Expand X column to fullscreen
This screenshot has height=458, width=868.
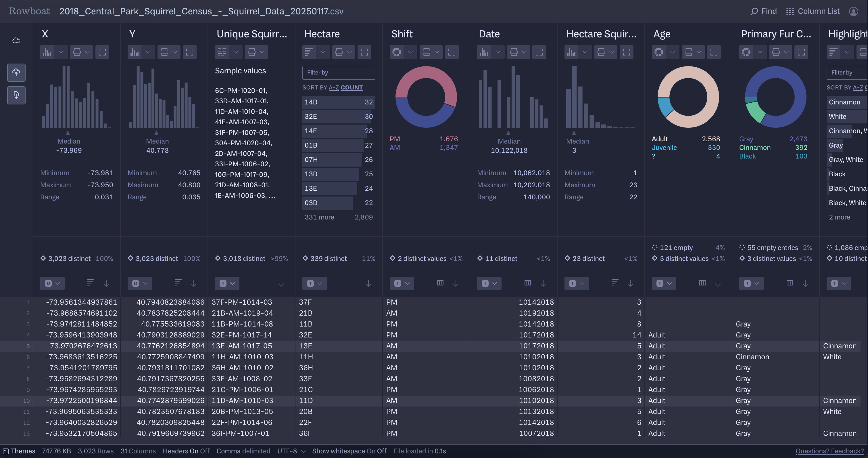coord(102,52)
